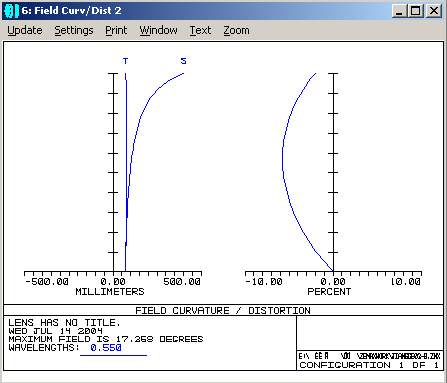The image size is (447, 383).
Task: Open the Print menu
Action: (116, 30)
